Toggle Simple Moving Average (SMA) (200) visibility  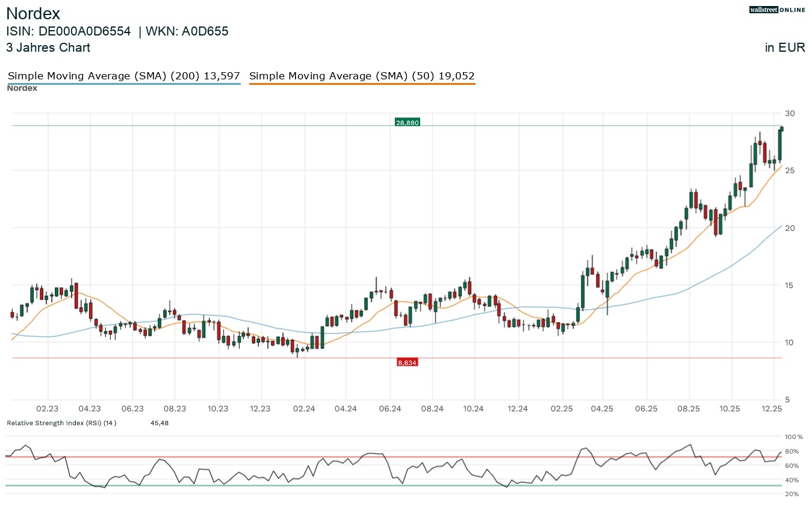coord(123,76)
